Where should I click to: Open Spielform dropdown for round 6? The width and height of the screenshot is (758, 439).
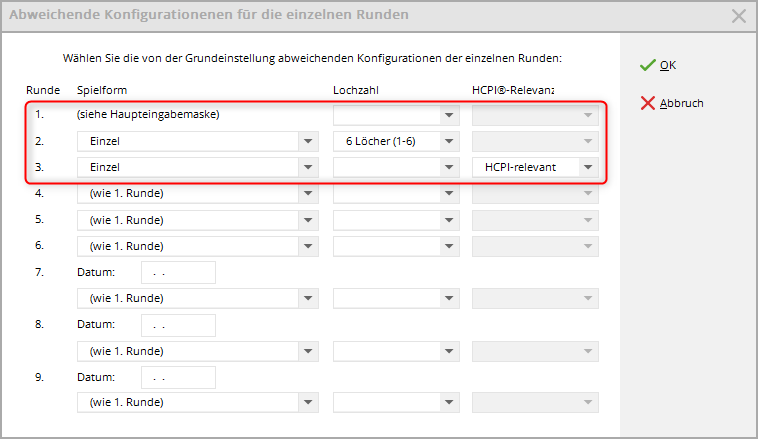[307, 245]
